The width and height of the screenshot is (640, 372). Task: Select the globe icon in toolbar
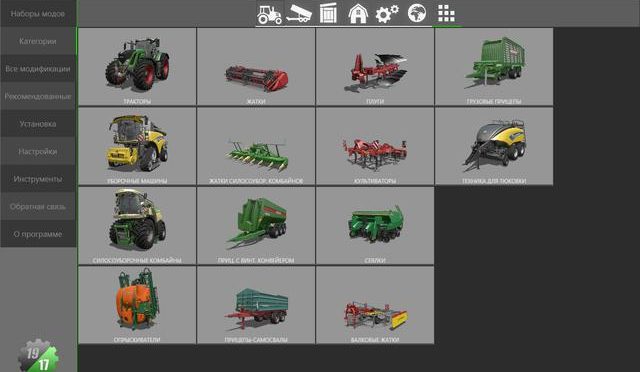417,13
